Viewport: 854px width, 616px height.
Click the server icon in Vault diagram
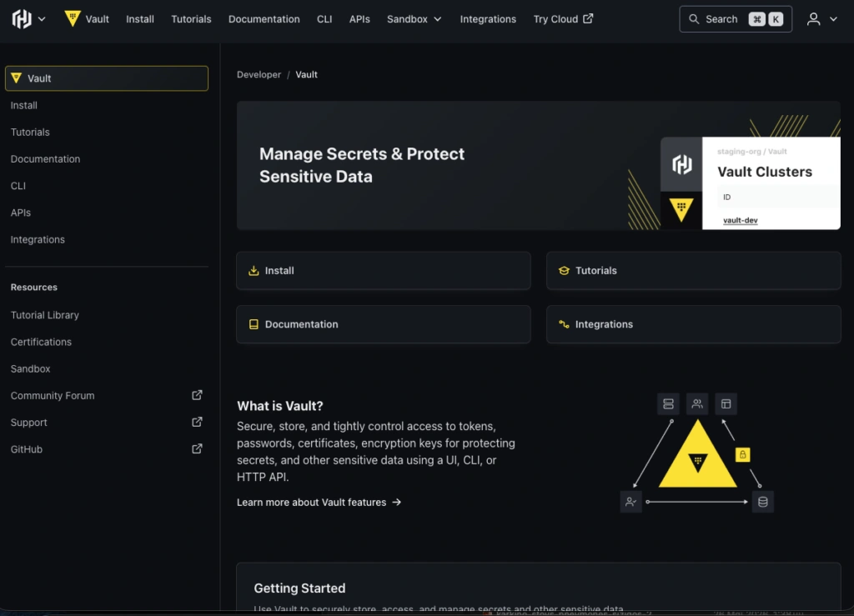coord(668,403)
